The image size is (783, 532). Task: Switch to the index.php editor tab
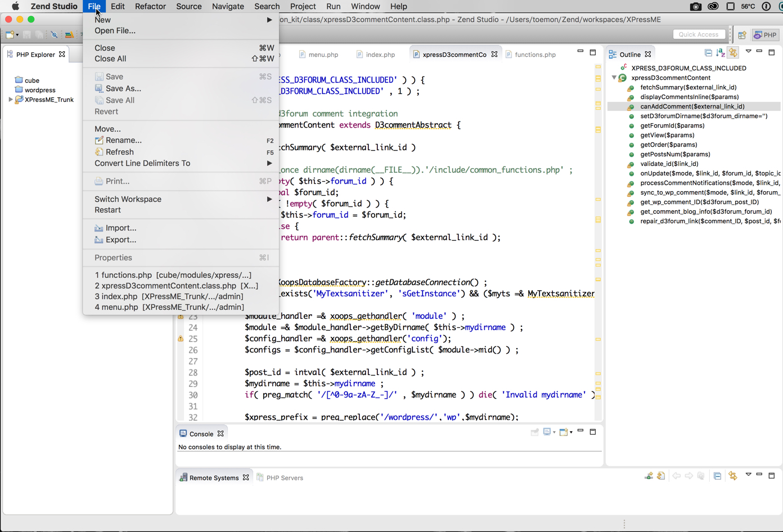(375, 55)
